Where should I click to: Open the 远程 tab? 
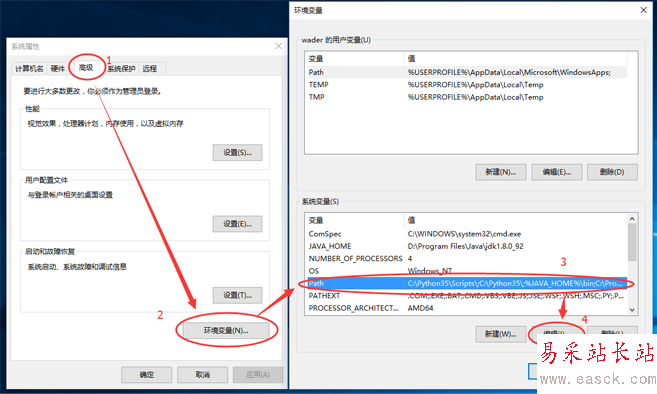point(150,68)
